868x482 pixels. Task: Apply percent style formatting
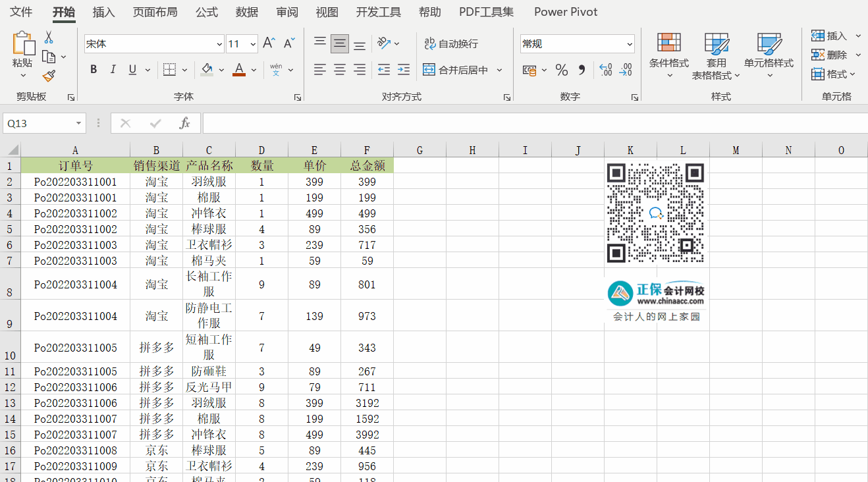562,70
